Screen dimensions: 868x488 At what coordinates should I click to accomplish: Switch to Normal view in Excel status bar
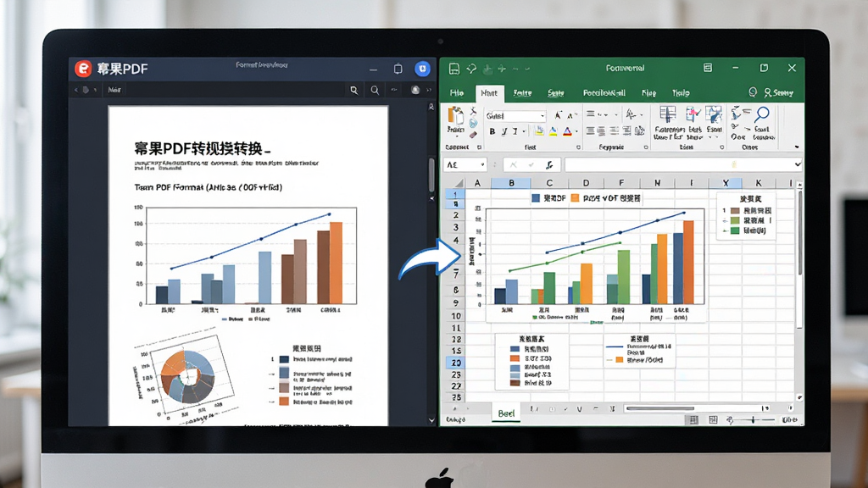point(693,420)
